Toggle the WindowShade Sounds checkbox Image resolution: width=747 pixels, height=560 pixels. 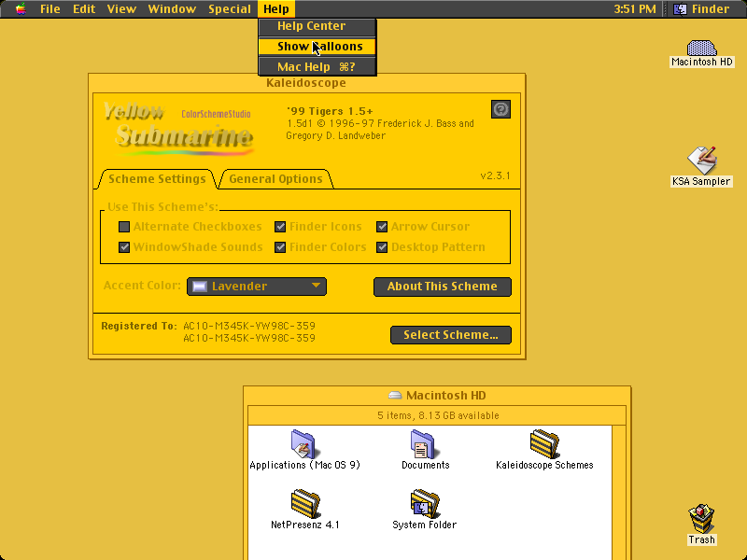point(124,247)
